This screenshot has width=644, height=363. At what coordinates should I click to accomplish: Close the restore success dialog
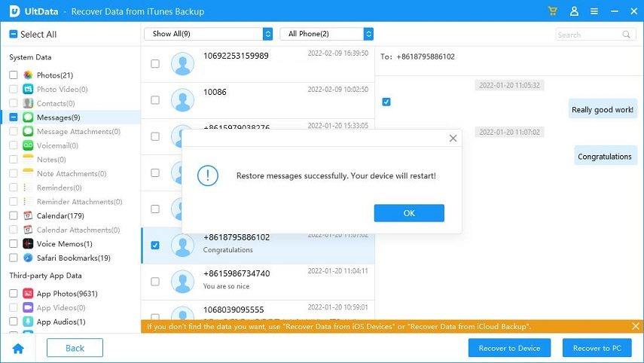click(x=453, y=139)
